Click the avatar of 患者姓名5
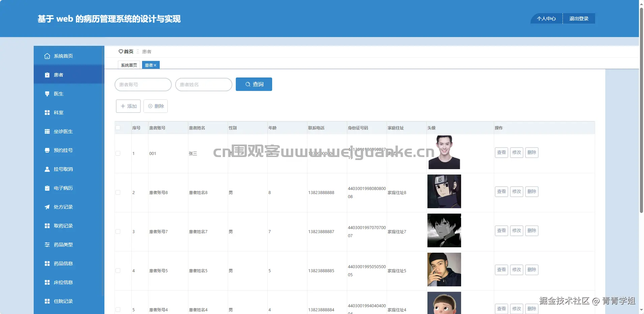Screen dimensions: 644x314 (x=444, y=270)
